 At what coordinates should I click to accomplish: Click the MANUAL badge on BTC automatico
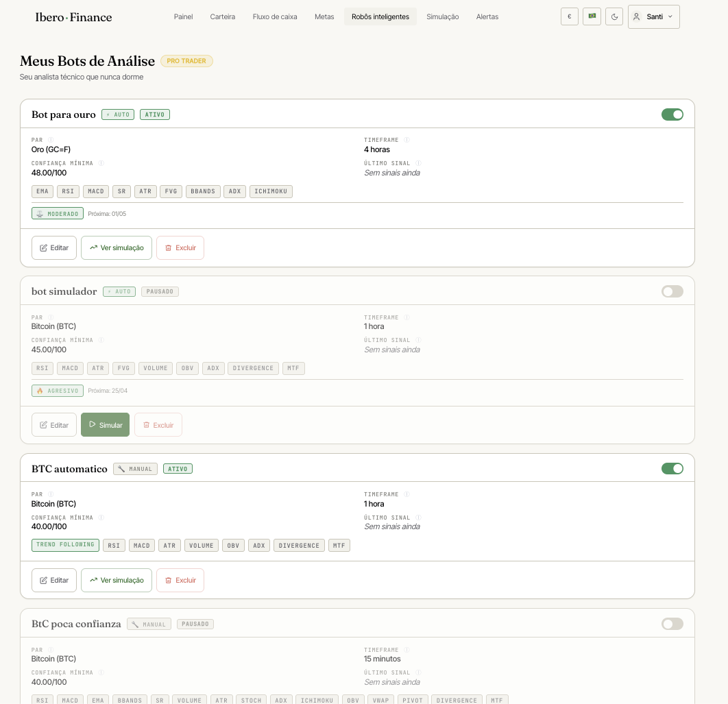136,469
